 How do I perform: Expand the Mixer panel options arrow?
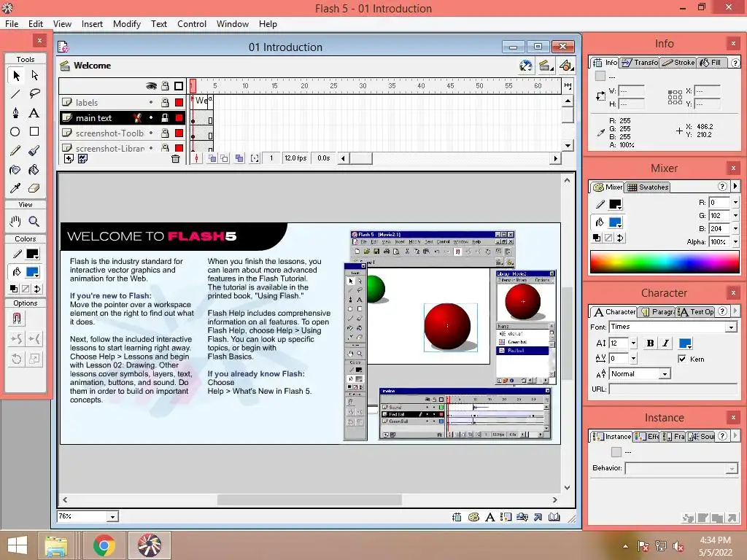click(735, 186)
